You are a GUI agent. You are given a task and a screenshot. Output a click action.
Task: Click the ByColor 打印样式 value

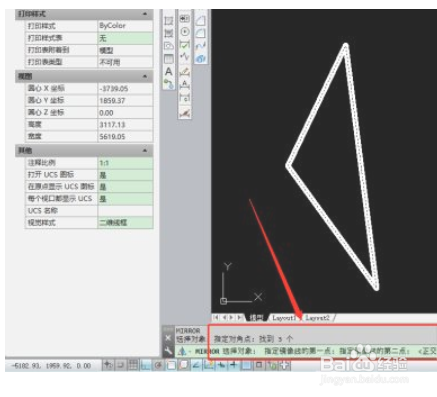click(x=125, y=26)
